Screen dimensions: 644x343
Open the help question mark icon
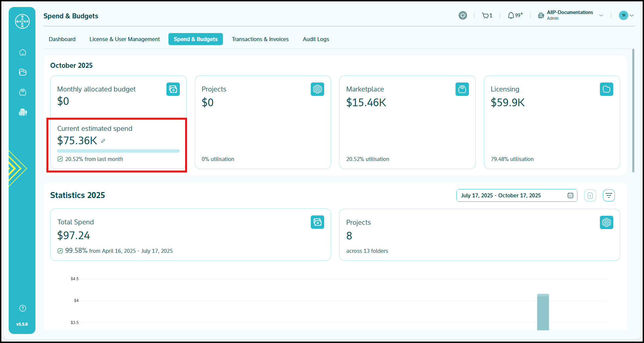click(23, 308)
